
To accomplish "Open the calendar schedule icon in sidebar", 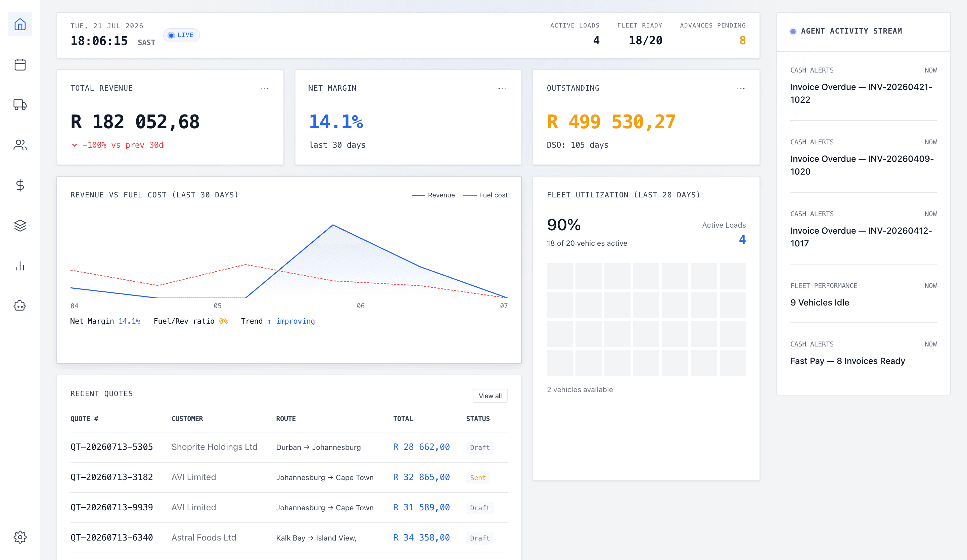I will point(20,64).
